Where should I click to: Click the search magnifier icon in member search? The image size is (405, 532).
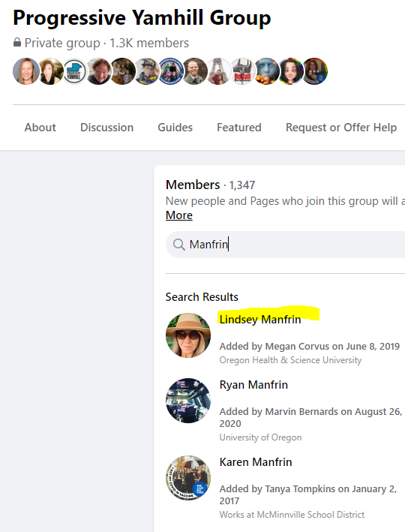click(178, 245)
